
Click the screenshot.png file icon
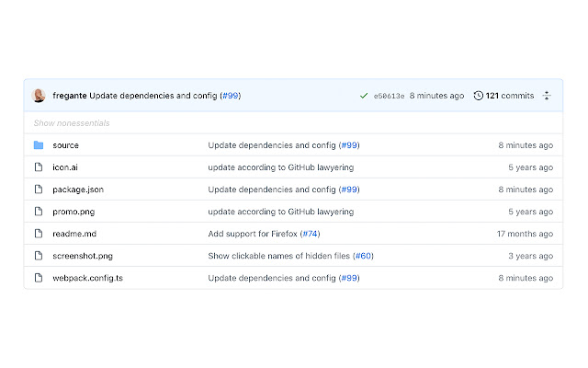(39, 256)
